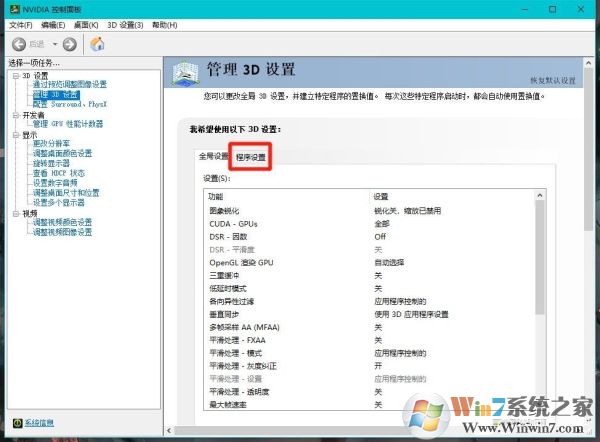Collapse the 视频 tree node

click(x=16, y=214)
